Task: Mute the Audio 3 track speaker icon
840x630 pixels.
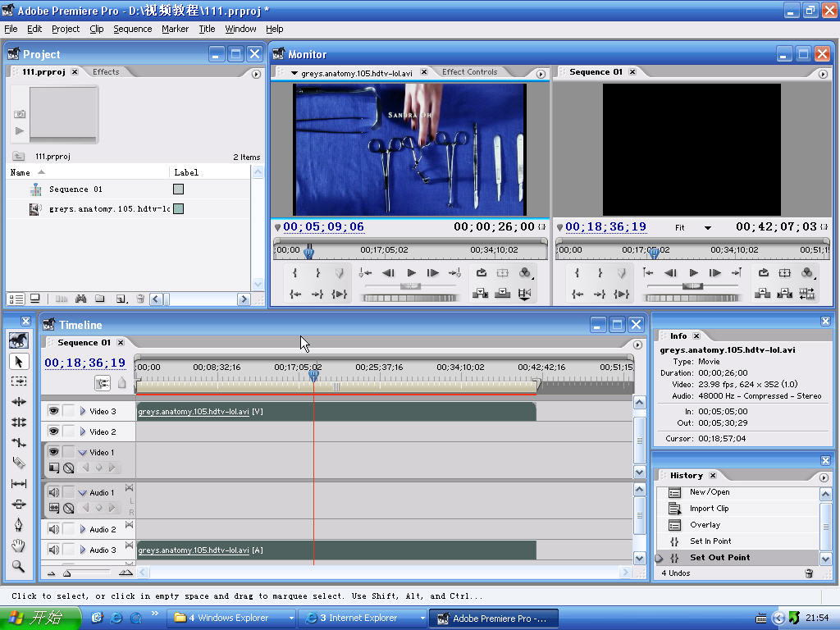Action: [x=53, y=550]
